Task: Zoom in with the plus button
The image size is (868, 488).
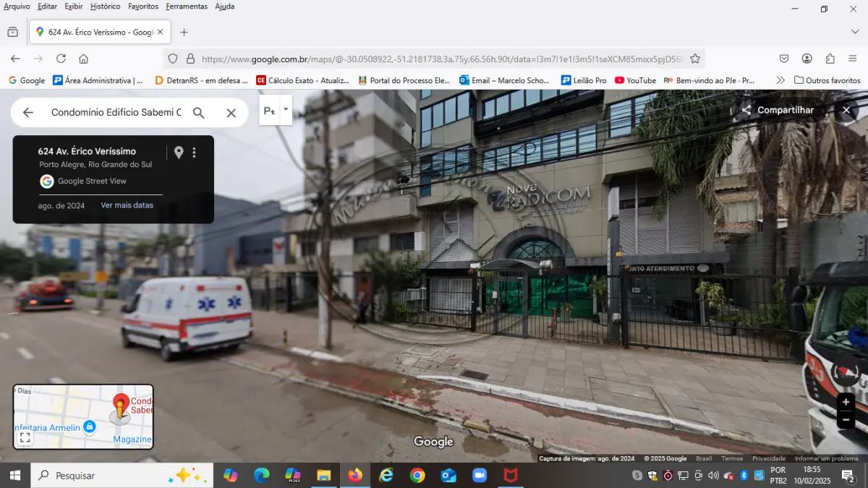Action: click(846, 402)
